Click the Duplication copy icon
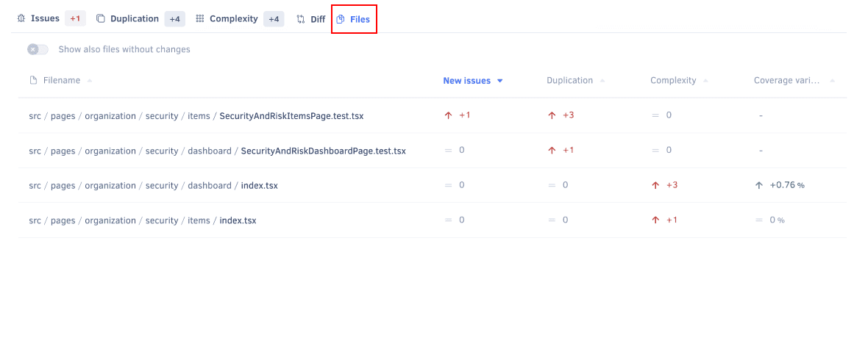Screen dimensions: 868x357 pos(101,19)
